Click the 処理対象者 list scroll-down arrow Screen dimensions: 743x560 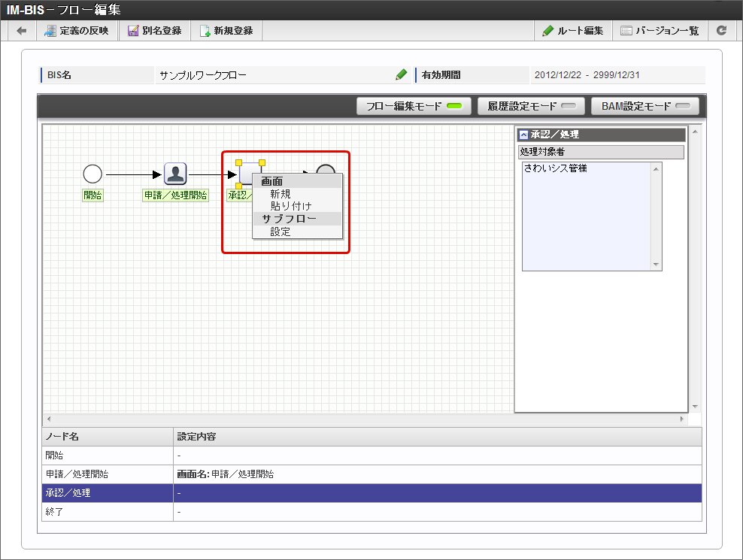click(656, 265)
